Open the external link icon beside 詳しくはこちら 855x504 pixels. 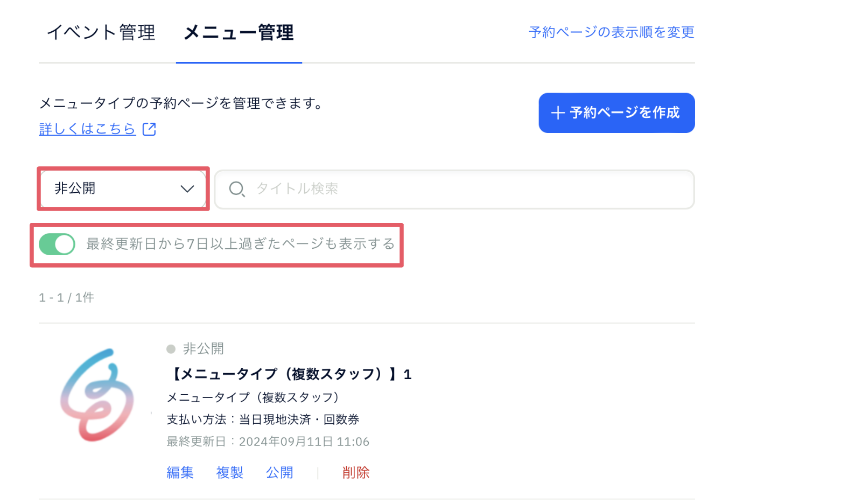point(149,129)
